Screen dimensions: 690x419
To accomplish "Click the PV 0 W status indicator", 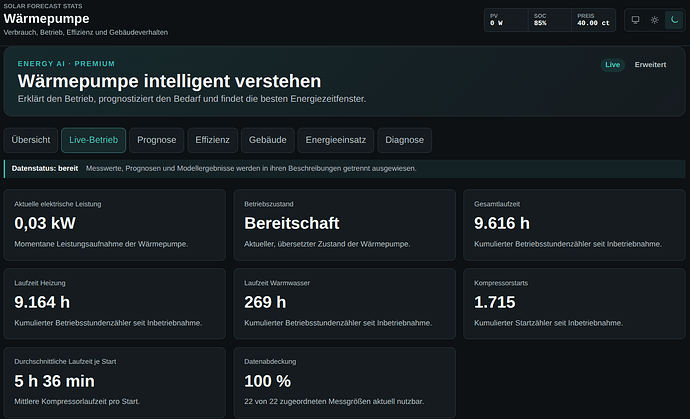I will click(x=506, y=20).
